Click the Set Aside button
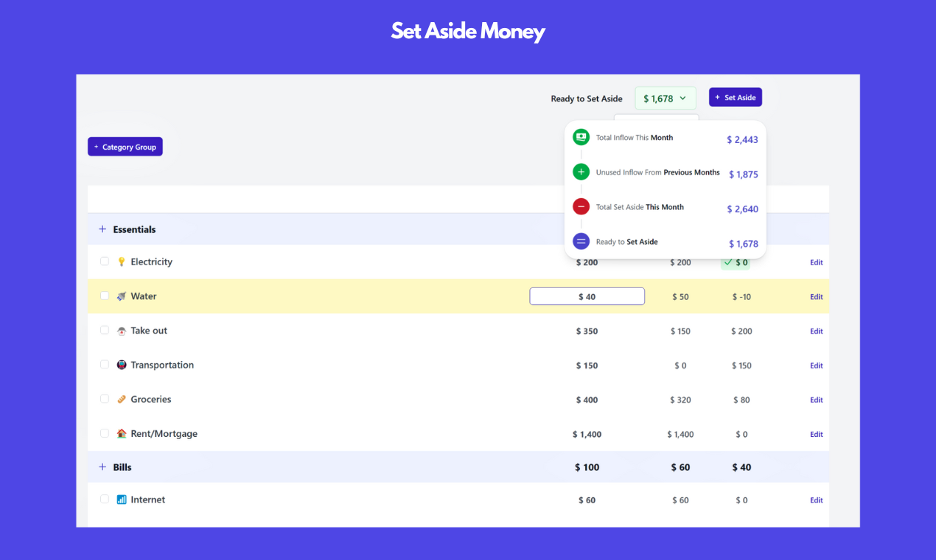936x560 pixels. (x=735, y=97)
